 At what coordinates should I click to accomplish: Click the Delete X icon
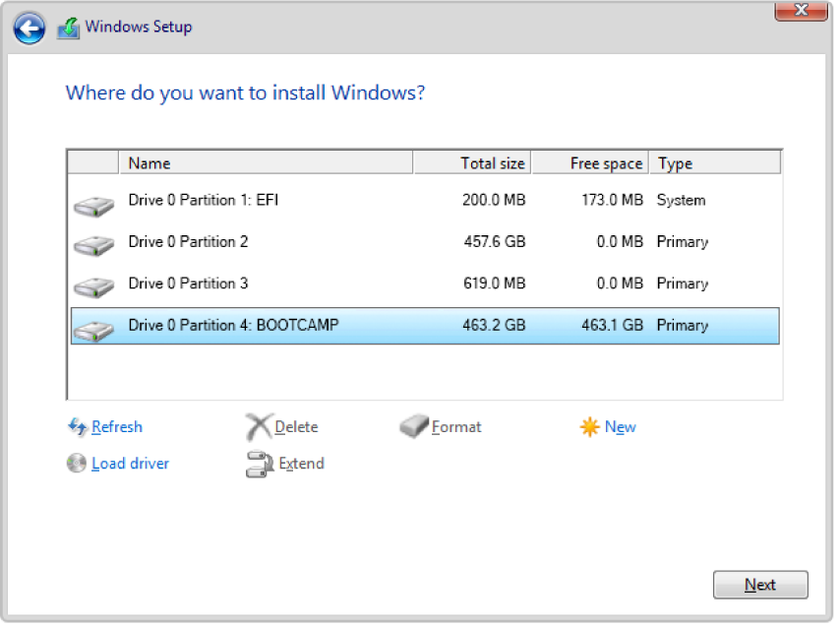[258, 426]
